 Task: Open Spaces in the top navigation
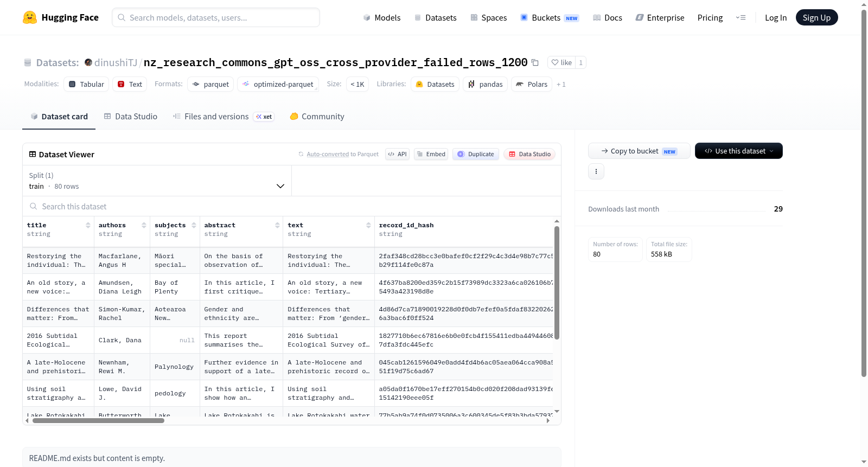pyautogui.click(x=488, y=17)
